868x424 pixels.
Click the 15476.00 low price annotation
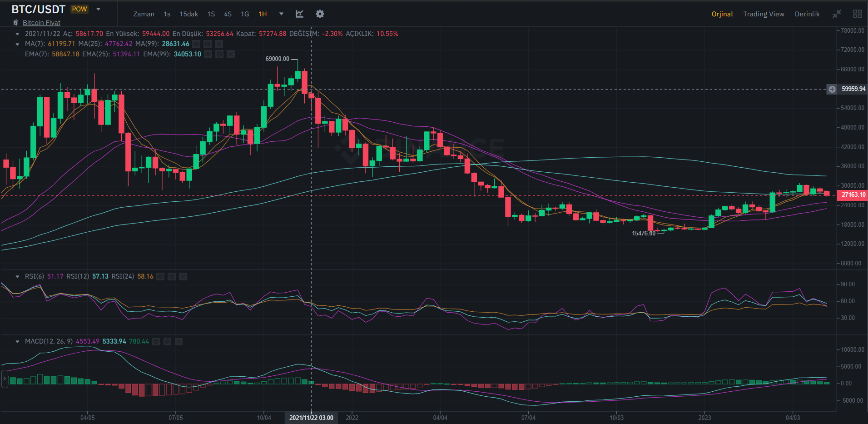[644, 234]
